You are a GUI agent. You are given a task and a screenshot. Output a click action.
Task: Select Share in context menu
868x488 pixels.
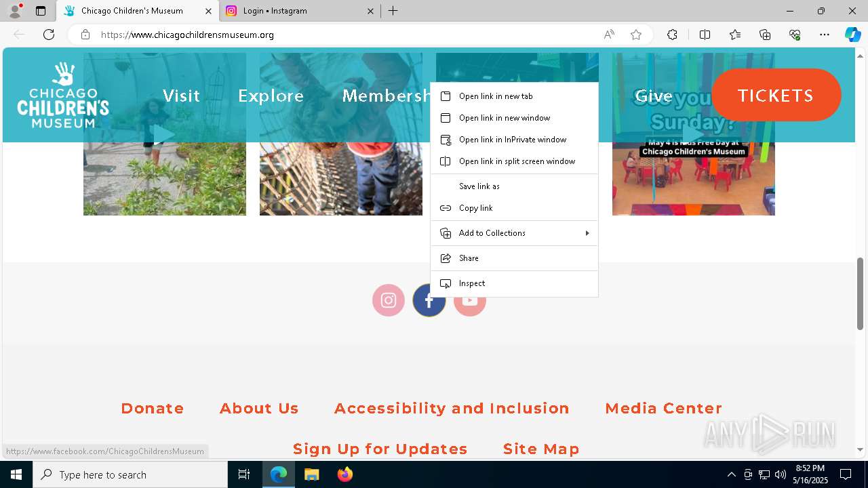(x=514, y=258)
